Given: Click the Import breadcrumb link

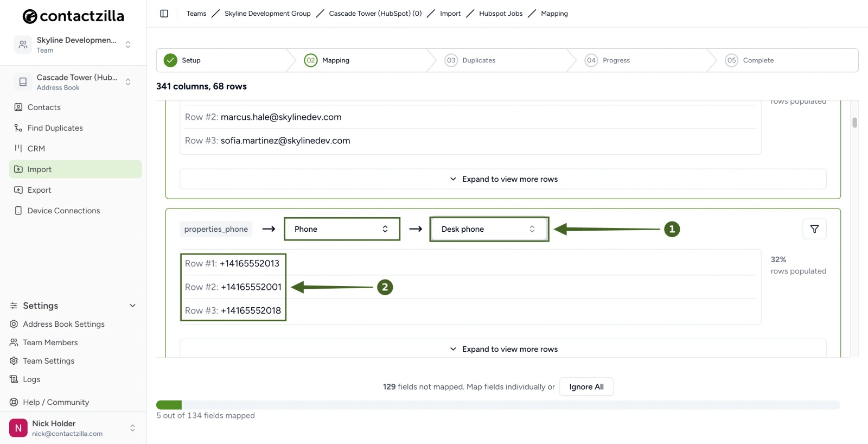Looking at the screenshot, I should [x=450, y=14].
